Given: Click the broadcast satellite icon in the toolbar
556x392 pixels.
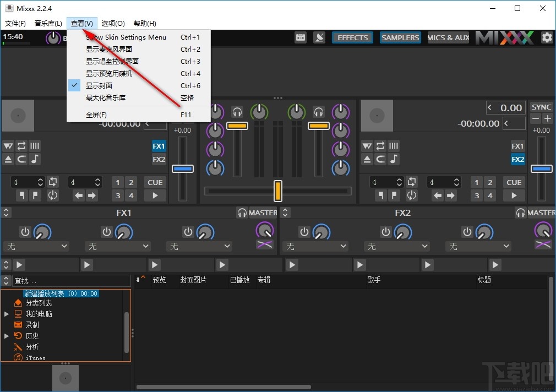Looking at the screenshot, I should coord(320,37).
